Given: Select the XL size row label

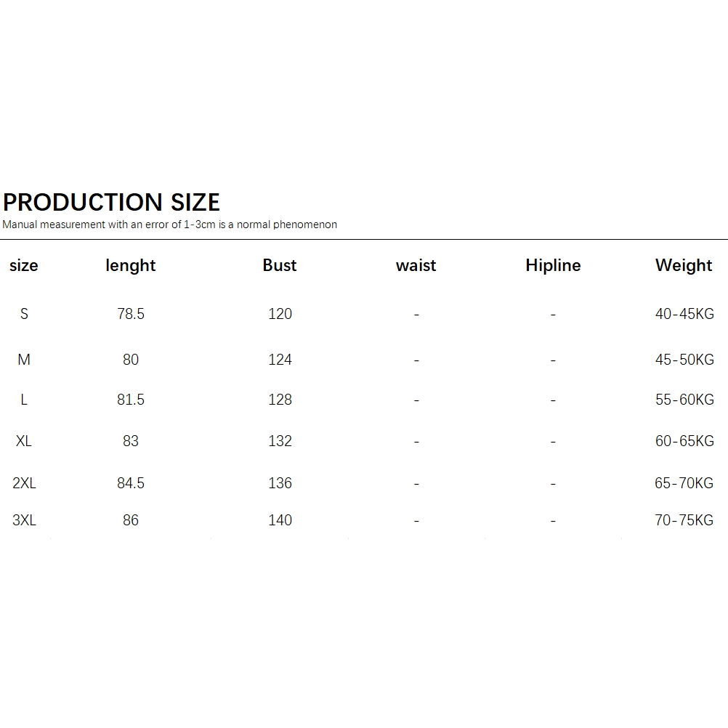Looking at the screenshot, I should [24, 440].
